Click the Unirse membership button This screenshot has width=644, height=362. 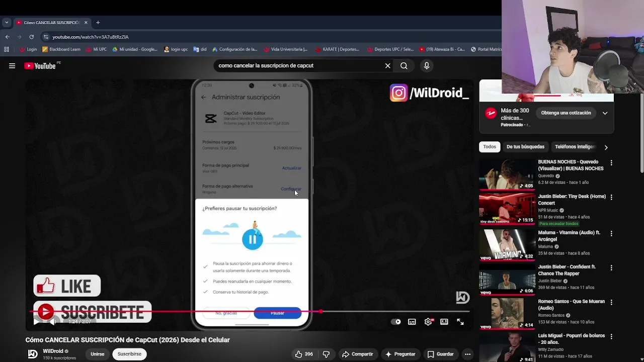(97, 354)
